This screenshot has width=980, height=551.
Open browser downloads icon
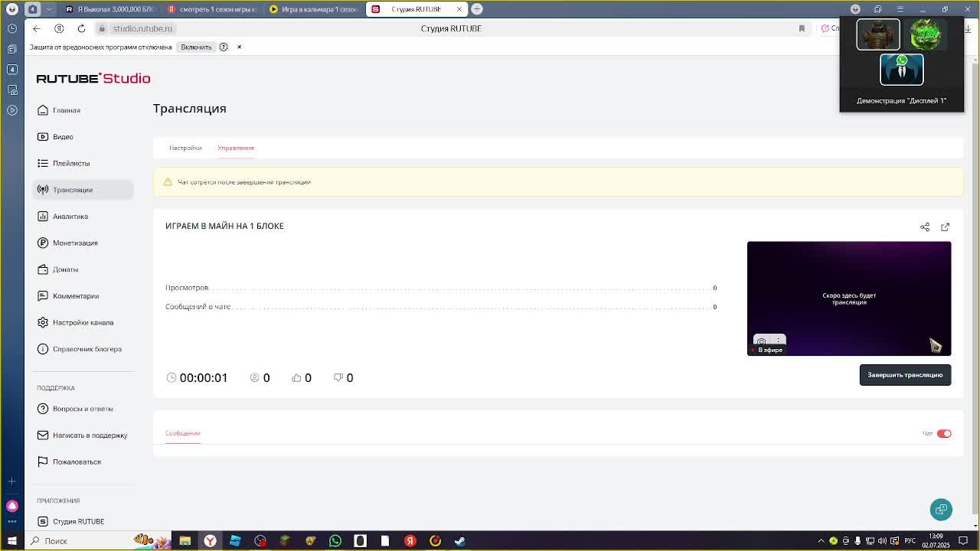click(x=968, y=28)
